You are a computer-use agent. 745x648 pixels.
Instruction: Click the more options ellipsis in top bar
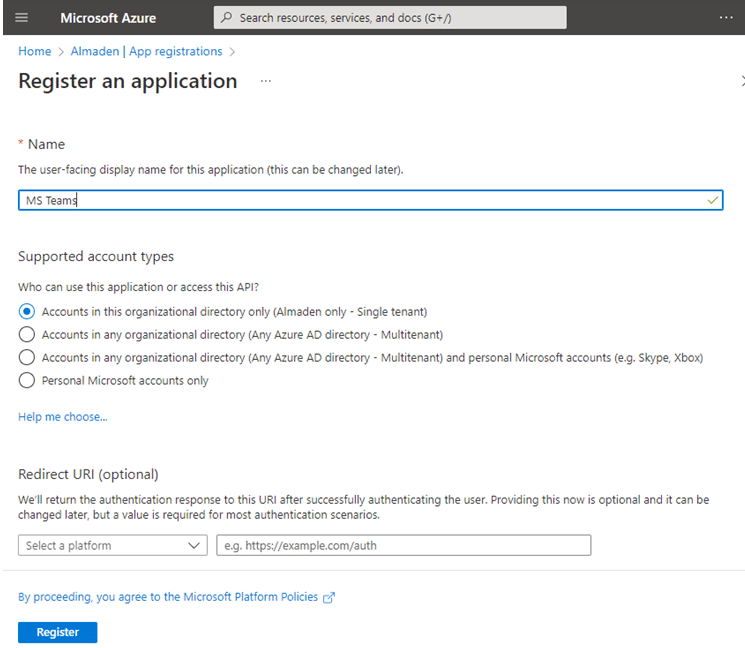click(726, 18)
